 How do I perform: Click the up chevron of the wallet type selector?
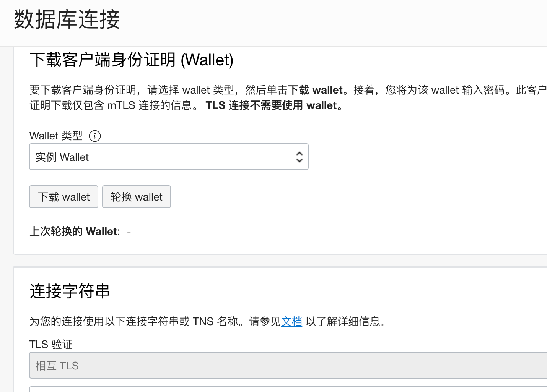(299, 154)
